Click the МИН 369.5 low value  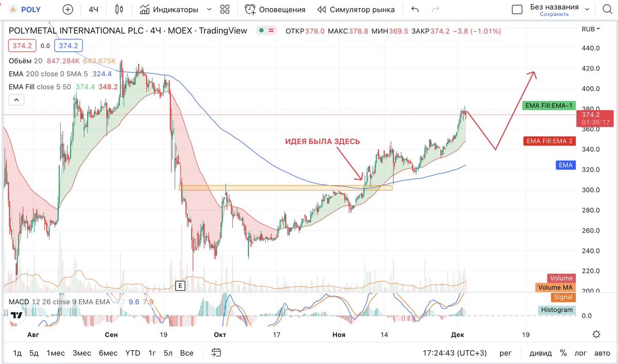click(390, 31)
